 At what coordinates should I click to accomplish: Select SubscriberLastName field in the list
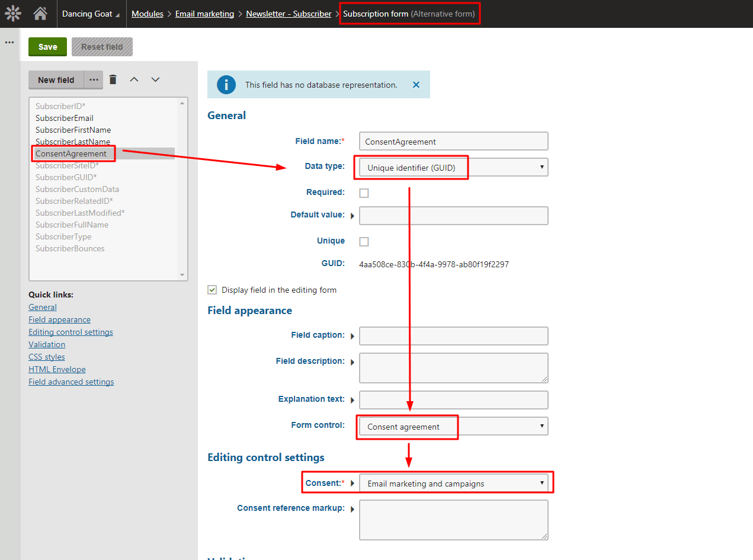73,142
